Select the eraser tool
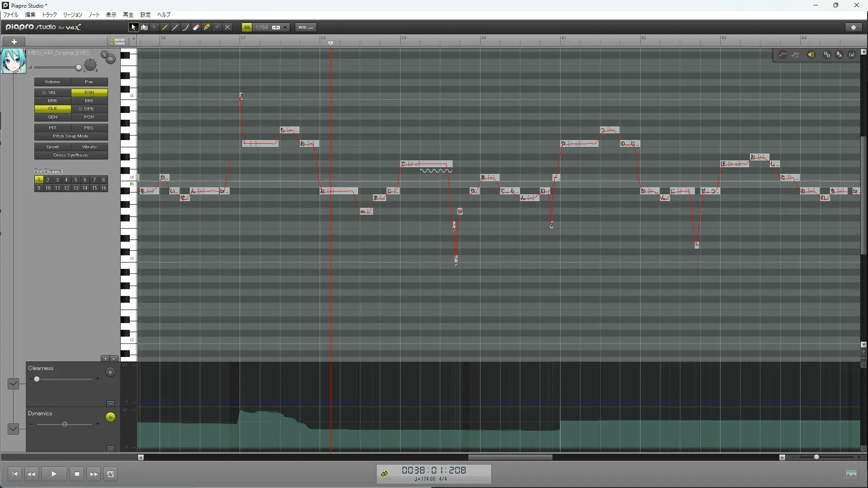This screenshot has height=488, width=868. coord(196,28)
